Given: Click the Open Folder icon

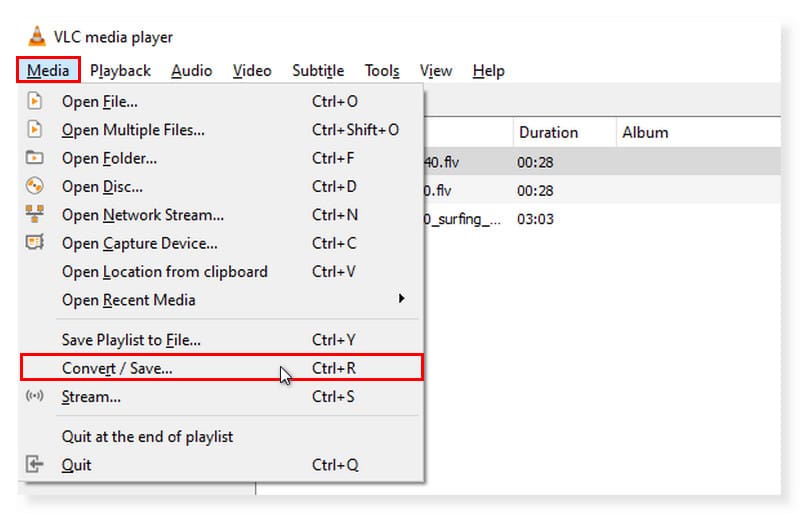Looking at the screenshot, I should tap(35, 158).
